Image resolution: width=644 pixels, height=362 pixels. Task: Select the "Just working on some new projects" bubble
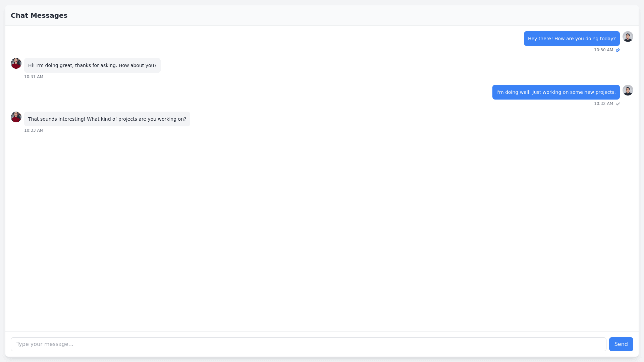[x=556, y=92]
